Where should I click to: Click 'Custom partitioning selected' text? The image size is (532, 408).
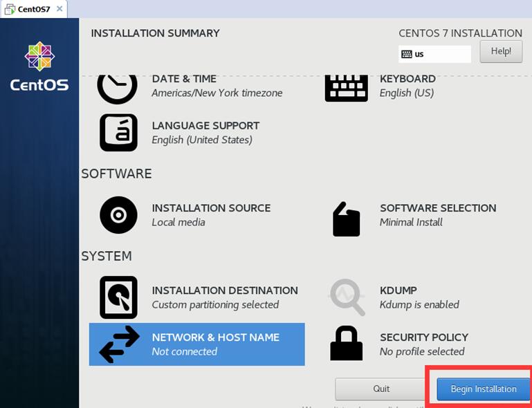215,305
